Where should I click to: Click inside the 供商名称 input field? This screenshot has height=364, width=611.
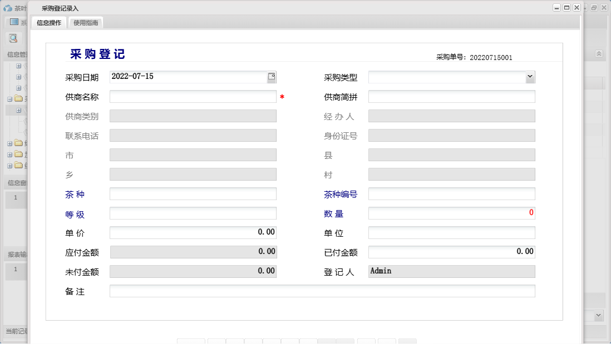193,96
